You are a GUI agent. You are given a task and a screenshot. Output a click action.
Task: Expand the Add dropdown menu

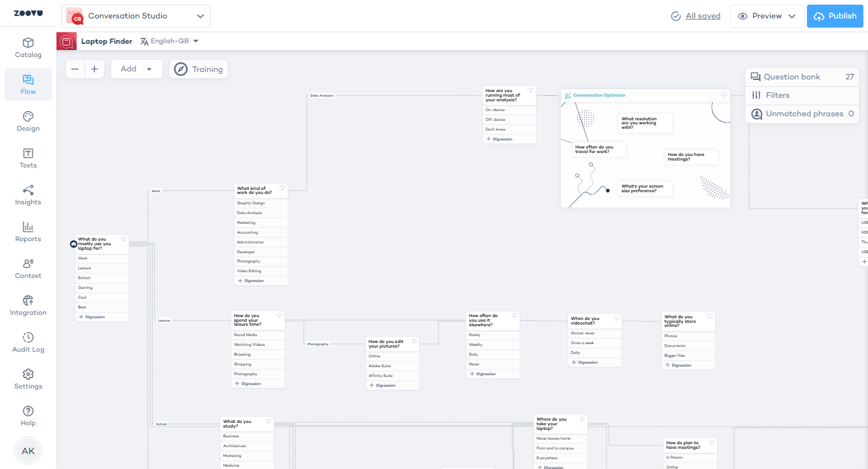pos(136,69)
